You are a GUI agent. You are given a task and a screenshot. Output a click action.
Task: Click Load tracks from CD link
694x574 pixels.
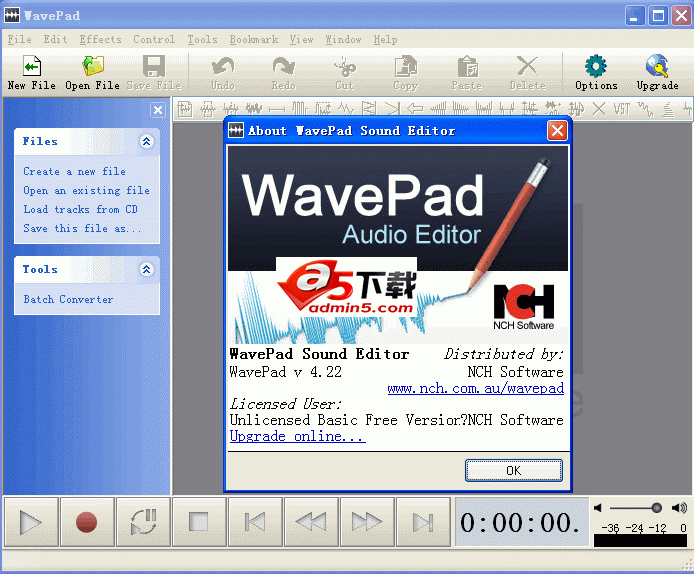pos(81,209)
